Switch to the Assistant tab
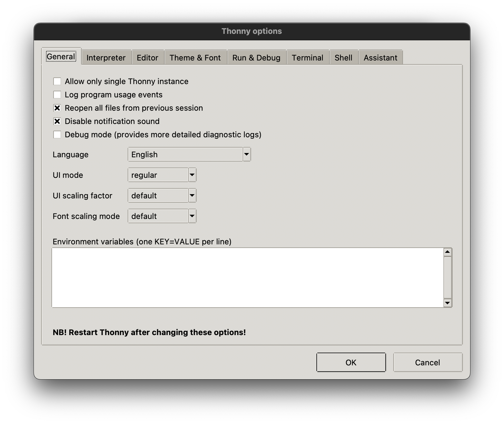 click(380, 58)
